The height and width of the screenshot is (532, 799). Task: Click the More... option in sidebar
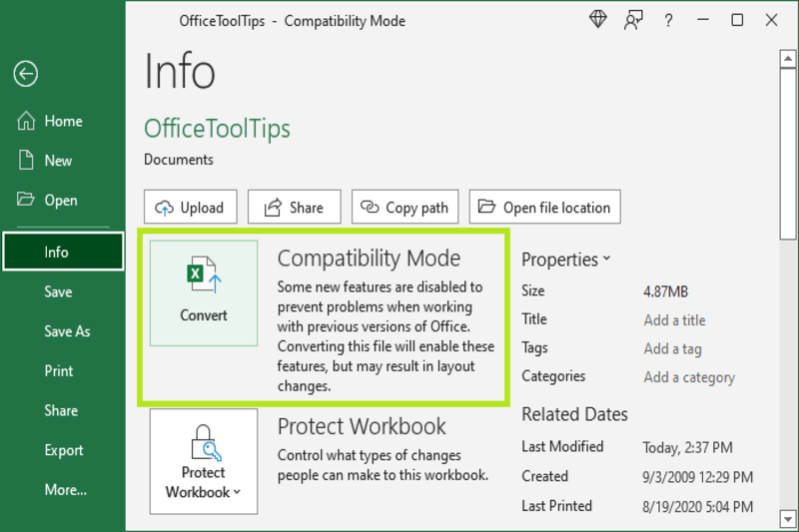[x=65, y=490]
